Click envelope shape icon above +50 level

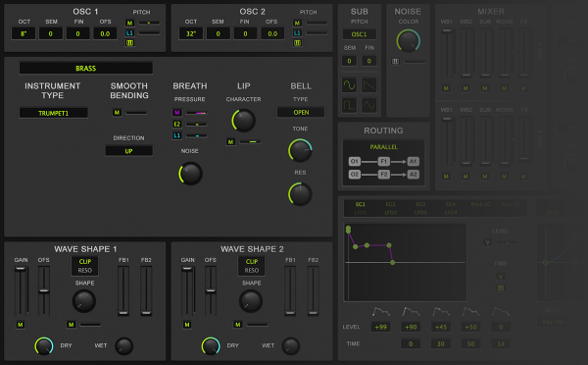470,311
